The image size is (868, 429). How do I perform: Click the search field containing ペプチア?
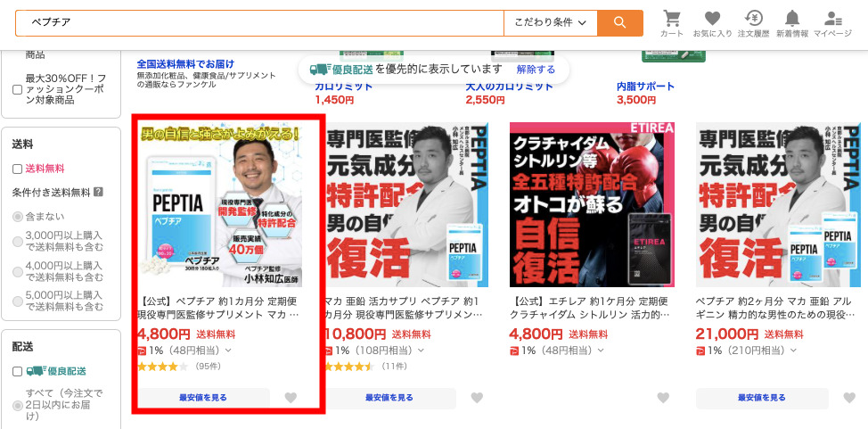(x=258, y=22)
